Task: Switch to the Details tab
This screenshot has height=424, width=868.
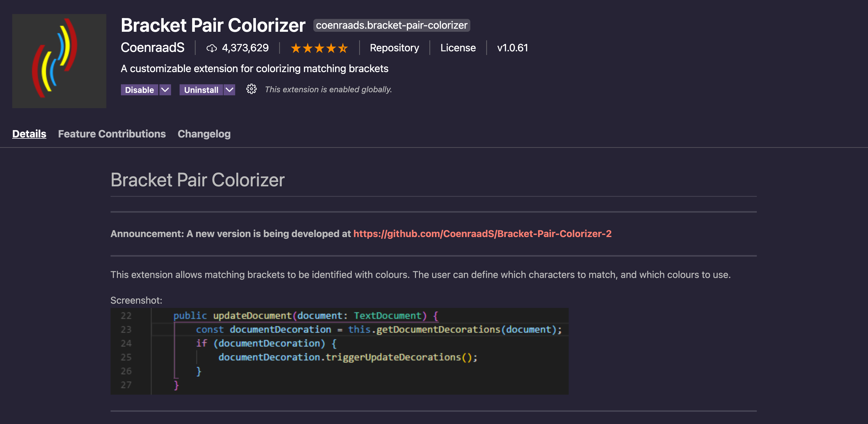Action: pos(29,134)
